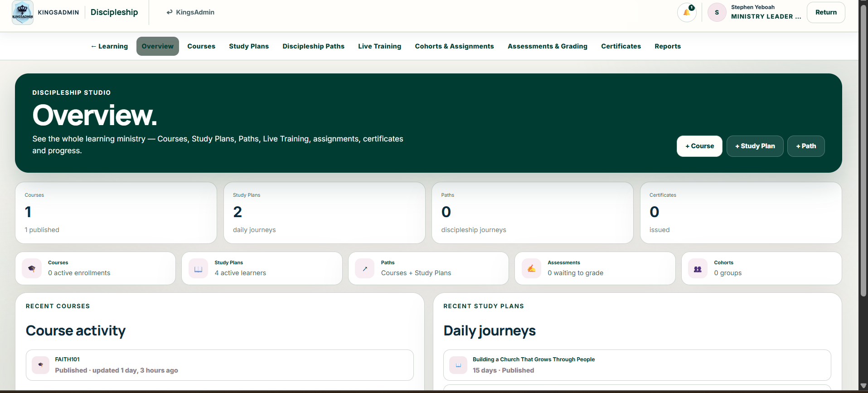Viewport: 868px width, 393px height.
Task: Click the user avatar with letter S
Action: point(717,12)
